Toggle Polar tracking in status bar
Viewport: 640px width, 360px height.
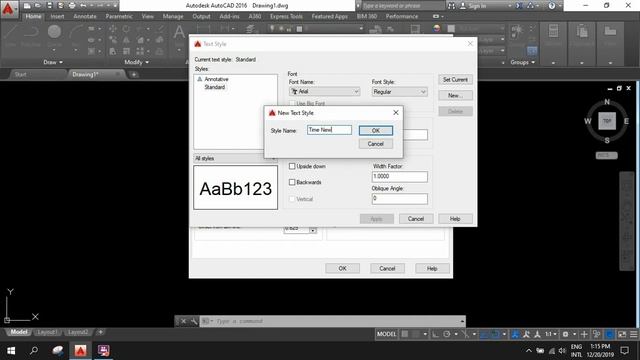pos(447,334)
